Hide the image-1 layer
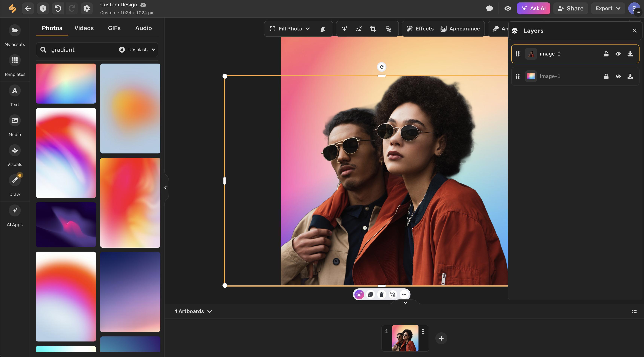This screenshot has height=357, width=644. click(x=618, y=76)
